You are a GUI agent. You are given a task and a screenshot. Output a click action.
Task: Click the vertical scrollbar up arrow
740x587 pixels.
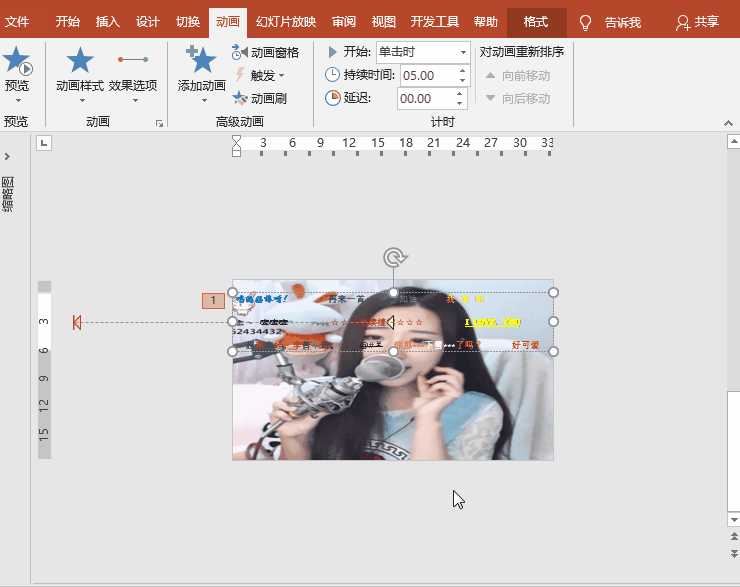(x=734, y=142)
